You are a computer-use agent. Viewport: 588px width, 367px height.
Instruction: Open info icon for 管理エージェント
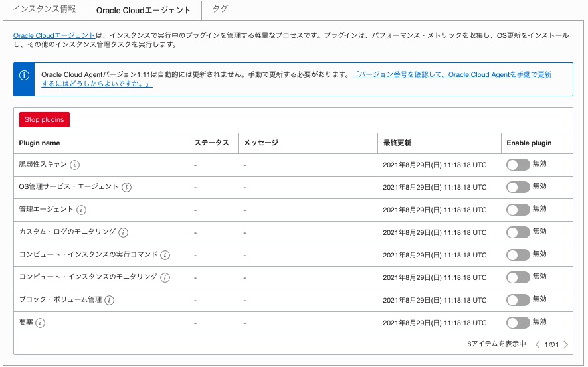point(82,210)
